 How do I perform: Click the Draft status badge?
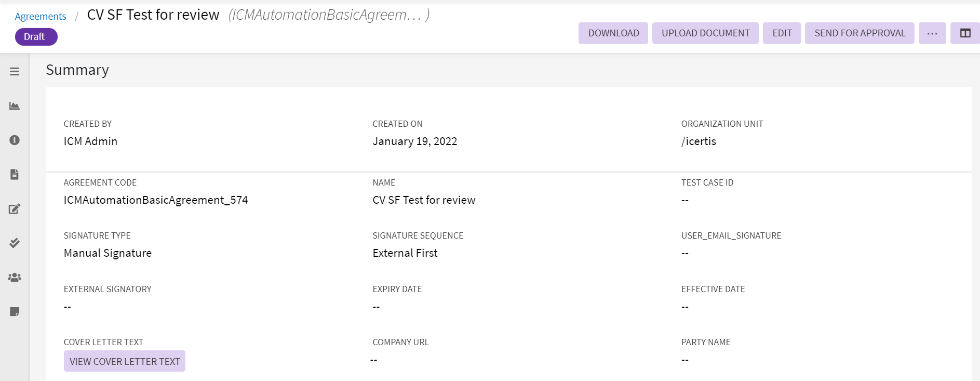coord(36,37)
